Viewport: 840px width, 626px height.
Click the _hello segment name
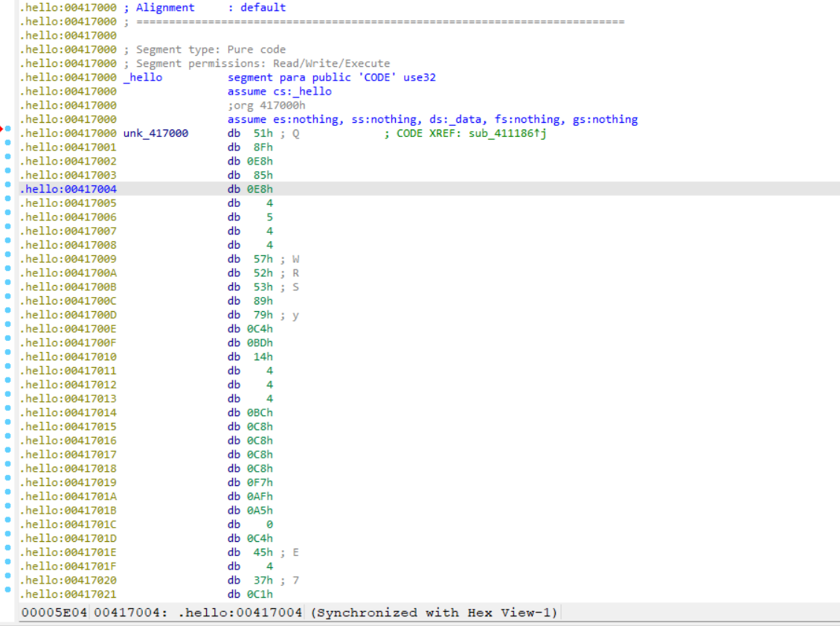coord(143,77)
